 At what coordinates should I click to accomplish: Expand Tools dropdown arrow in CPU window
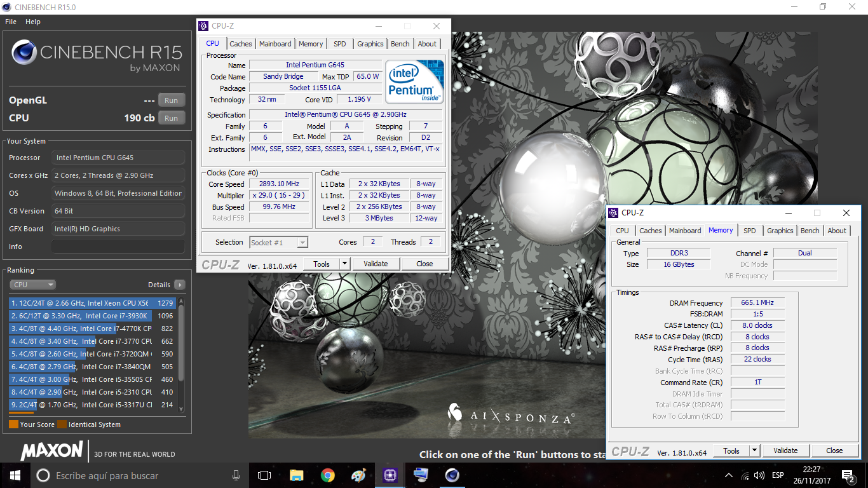(x=344, y=264)
